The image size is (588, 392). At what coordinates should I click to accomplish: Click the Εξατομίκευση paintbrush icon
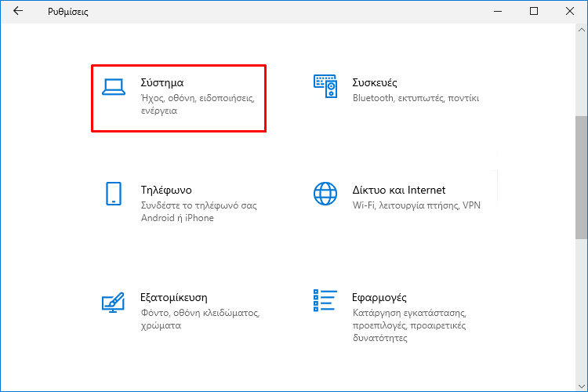113,303
